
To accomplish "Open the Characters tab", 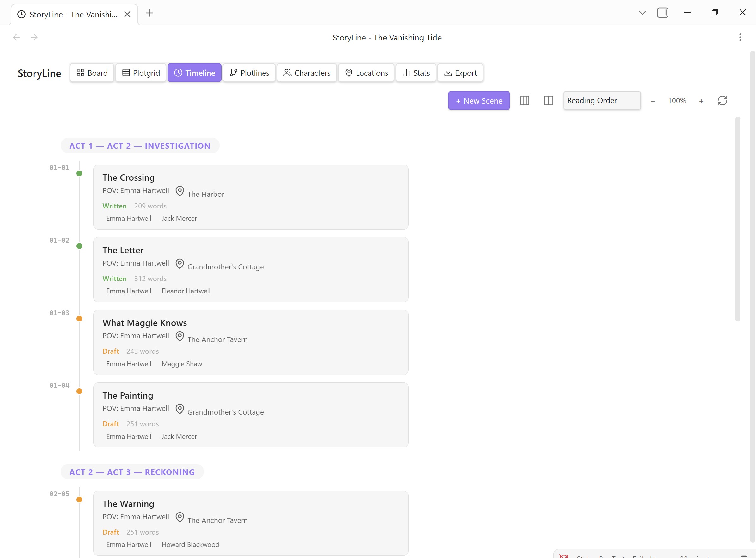I will click(307, 73).
